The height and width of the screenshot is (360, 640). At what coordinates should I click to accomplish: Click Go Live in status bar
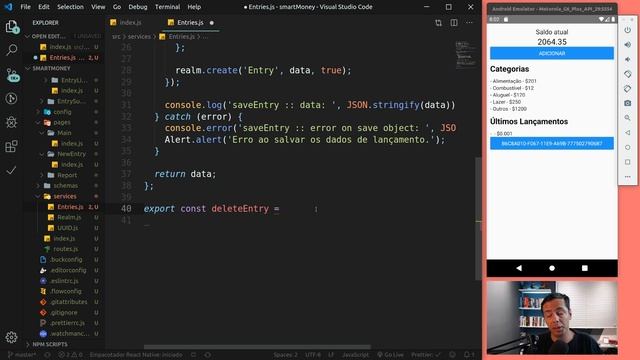click(390, 355)
